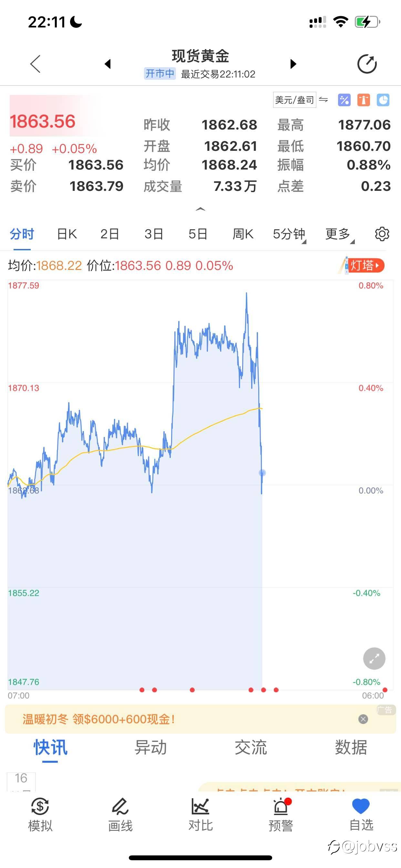Viewport: 401px width, 868px height.
Task: Switch to the 异动 tab
Action: pos(150,747)
